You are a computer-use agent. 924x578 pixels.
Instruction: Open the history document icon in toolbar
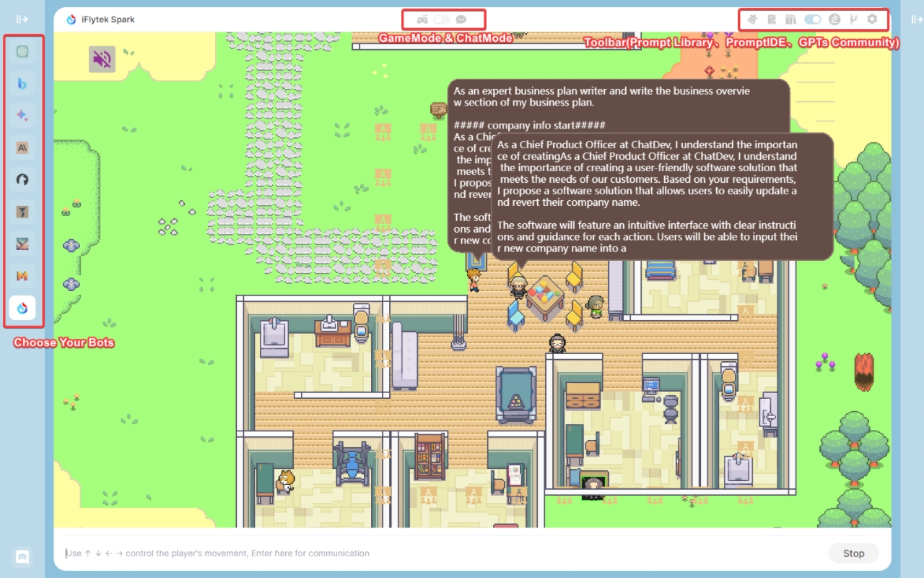pyautogui.click(x=772, y=20)
